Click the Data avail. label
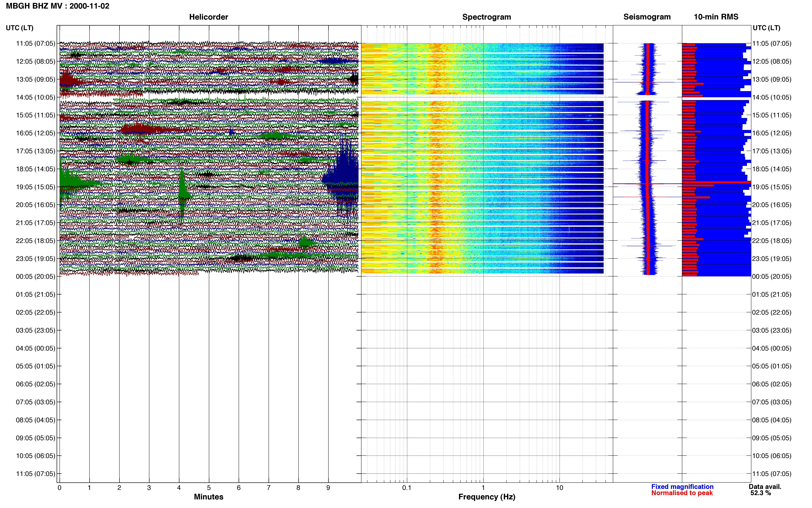 coord(765,486)
